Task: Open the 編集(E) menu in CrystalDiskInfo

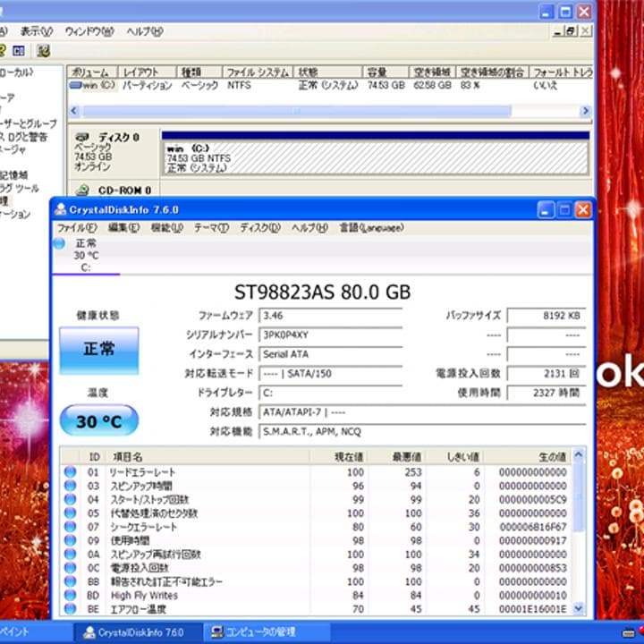Action: tap(123, 228)
